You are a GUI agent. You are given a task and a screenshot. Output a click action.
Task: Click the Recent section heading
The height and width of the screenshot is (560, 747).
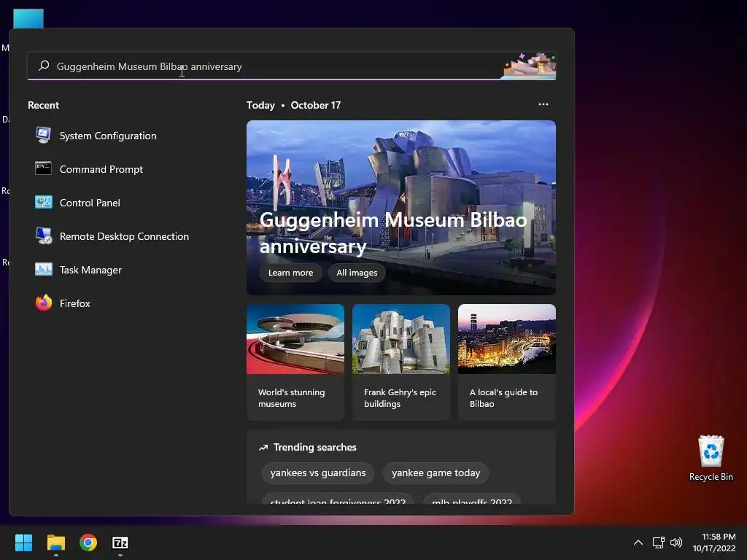tap(43, 105)
